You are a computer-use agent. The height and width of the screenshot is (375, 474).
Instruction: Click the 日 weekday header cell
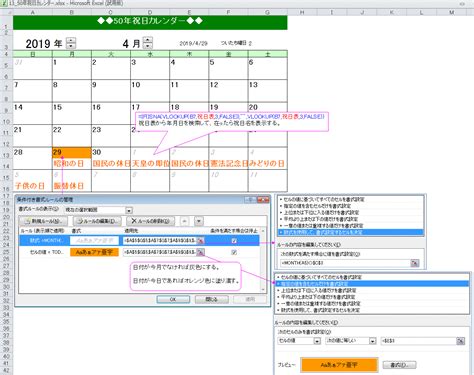click(33, 54)
